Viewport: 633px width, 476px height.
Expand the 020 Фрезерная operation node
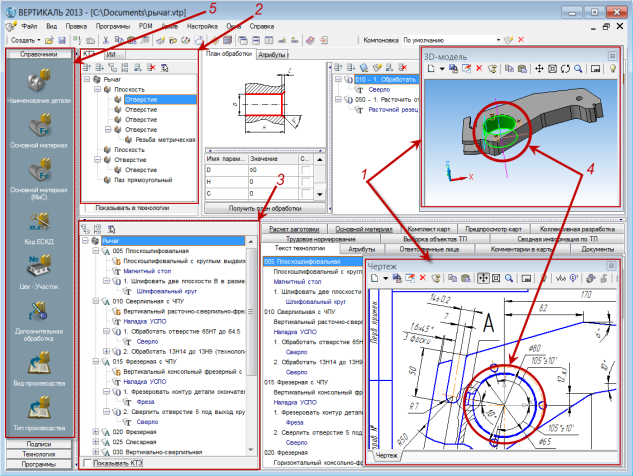click(96, 430)
